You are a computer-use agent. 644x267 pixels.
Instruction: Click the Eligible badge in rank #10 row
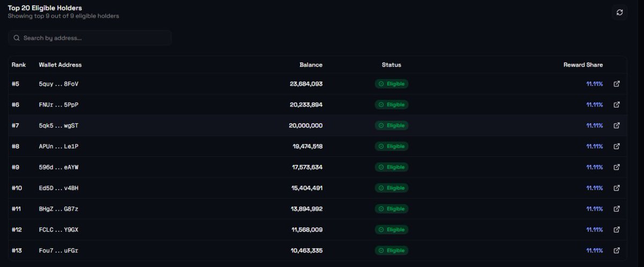(391, 188)
